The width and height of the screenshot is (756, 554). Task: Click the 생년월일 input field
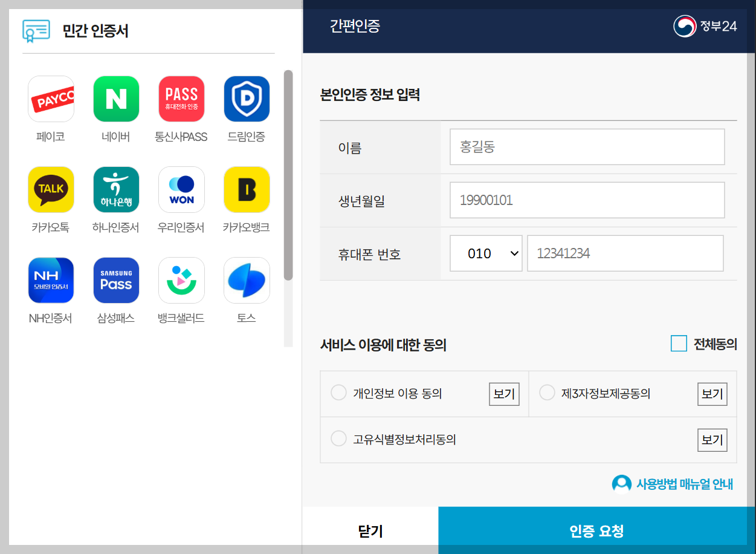tap(587, 200)
